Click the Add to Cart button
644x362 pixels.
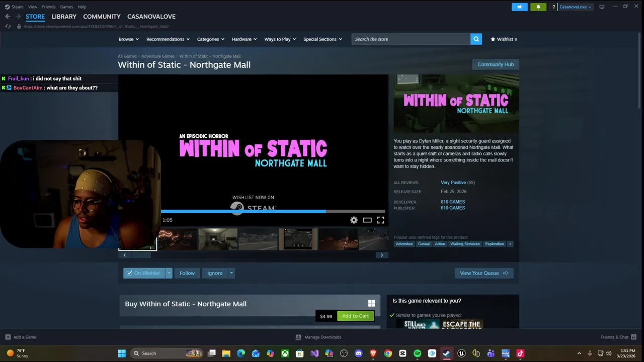pos(355,316)
